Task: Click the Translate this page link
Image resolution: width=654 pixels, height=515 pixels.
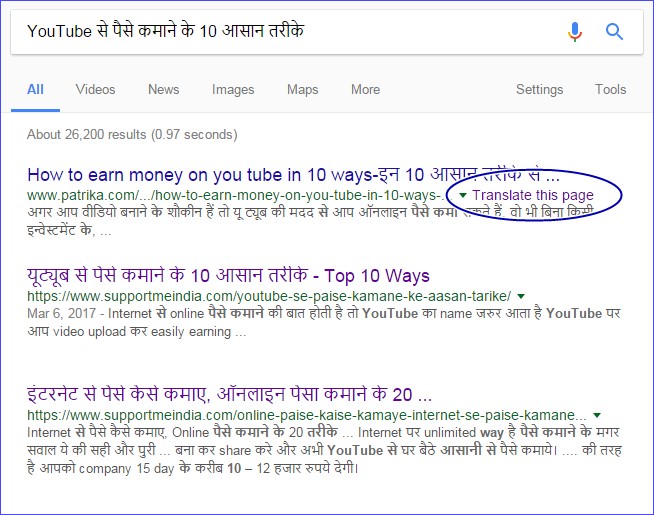Action: coord(533,195)
